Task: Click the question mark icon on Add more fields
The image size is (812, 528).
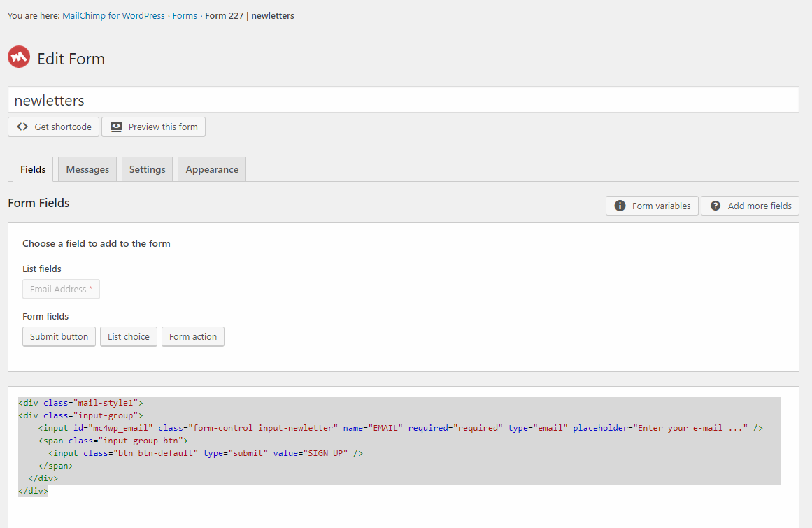Action: (x=715, y=206)
